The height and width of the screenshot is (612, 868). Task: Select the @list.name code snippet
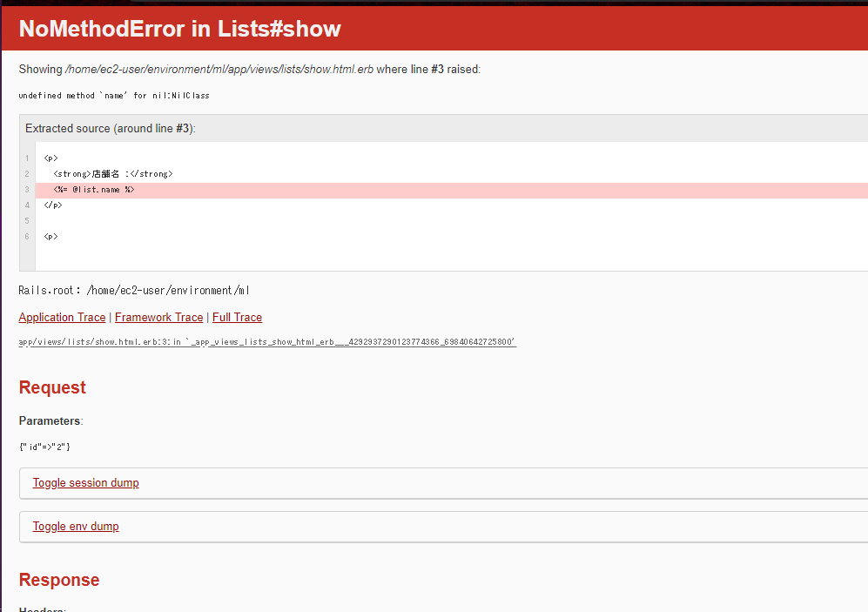click(94, 189)
